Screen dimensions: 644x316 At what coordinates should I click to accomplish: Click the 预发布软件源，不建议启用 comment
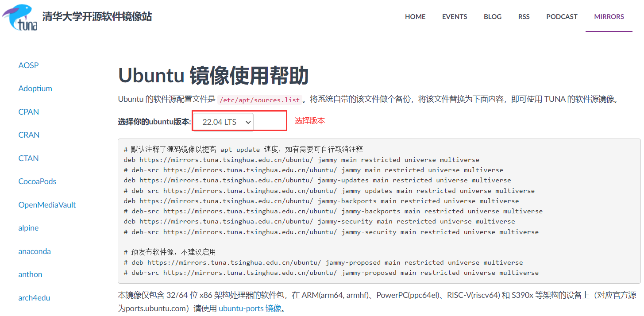[170, 252]
